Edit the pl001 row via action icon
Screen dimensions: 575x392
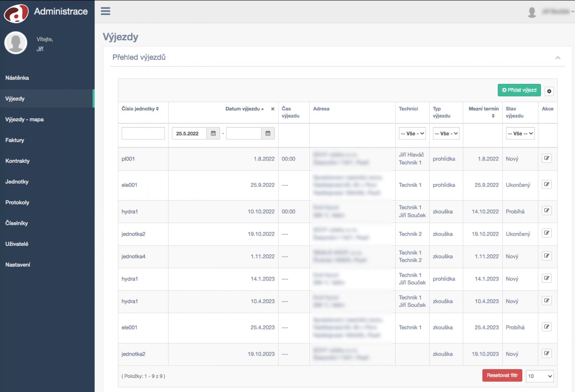point(547,158)
